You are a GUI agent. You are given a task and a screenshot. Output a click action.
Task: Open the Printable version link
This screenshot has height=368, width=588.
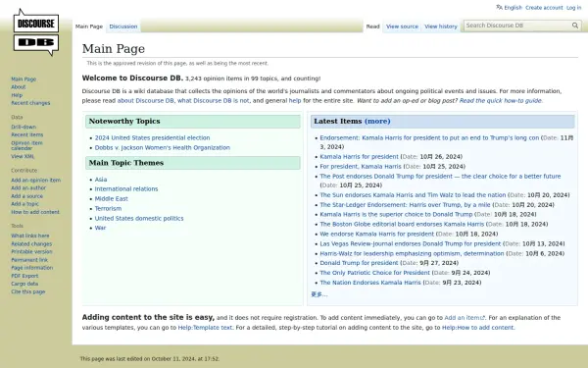tap(31, 252)
